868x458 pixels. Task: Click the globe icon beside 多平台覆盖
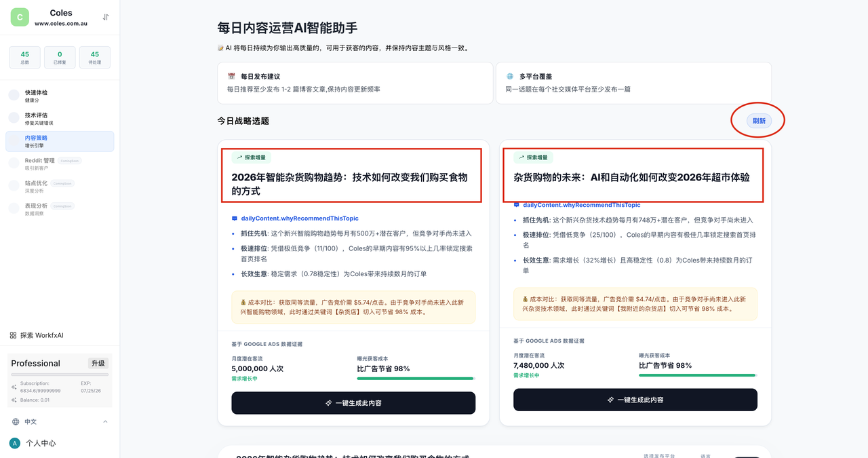510,77
